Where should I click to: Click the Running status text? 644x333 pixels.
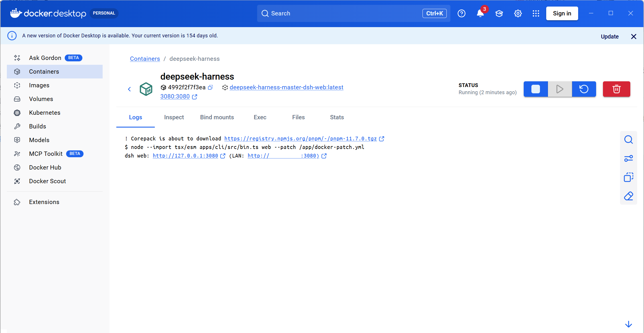click(487, 92)
